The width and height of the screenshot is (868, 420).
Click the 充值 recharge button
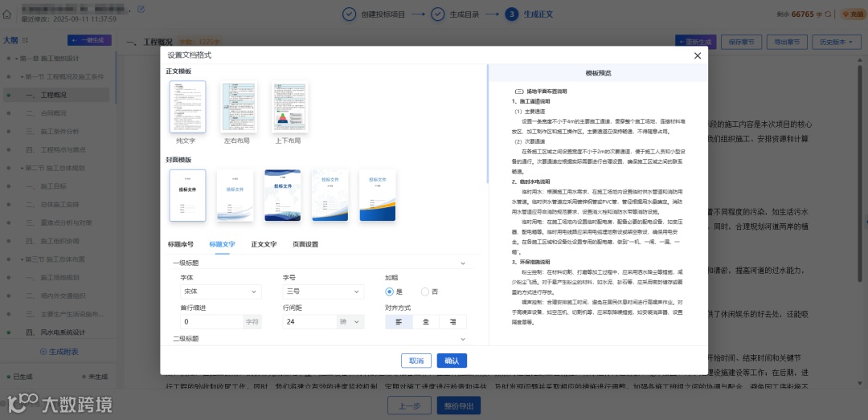pyautogui.click(x=853, y=14)
